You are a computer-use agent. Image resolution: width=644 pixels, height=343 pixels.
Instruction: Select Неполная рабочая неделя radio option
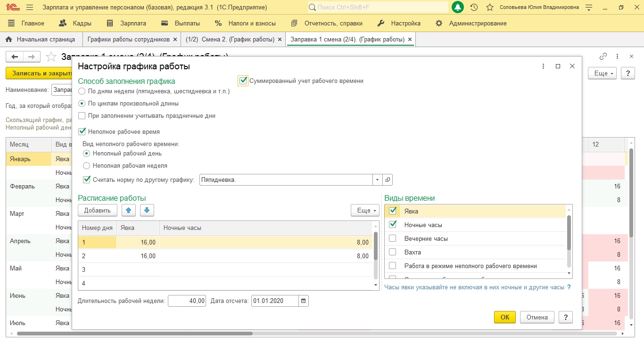coord(87,166)
